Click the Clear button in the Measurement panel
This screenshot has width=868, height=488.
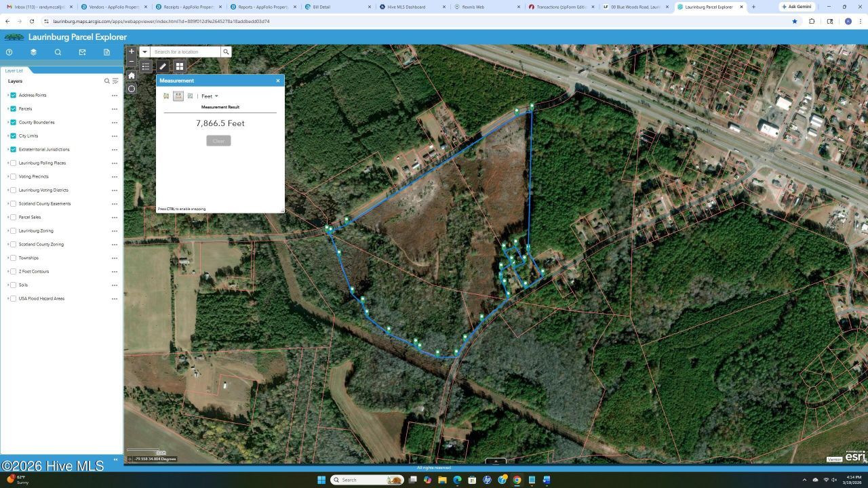pyautogui.click(x=218, y=140)
